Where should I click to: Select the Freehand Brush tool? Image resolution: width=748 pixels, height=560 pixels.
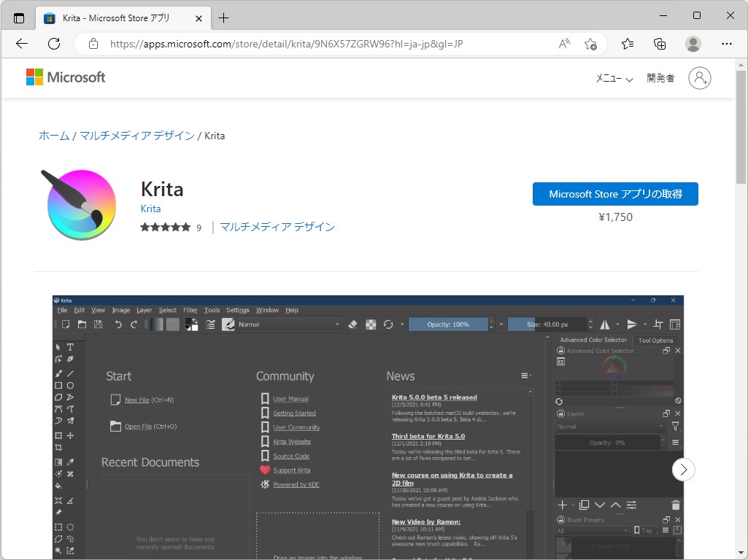pyautogui.click(x=60, y=373)
